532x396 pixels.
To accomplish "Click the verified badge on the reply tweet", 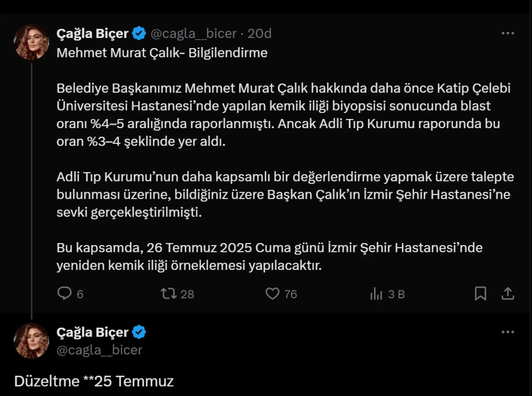I will [x=139, y=332].
